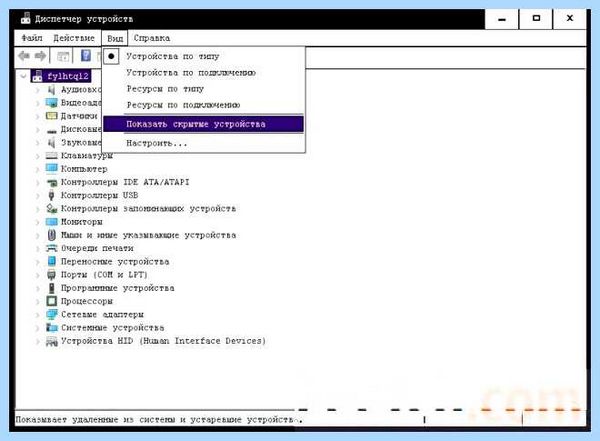Expand the Процессоры category
The height and width of the screenshot is (441, 600).
(x=38, y=301)
